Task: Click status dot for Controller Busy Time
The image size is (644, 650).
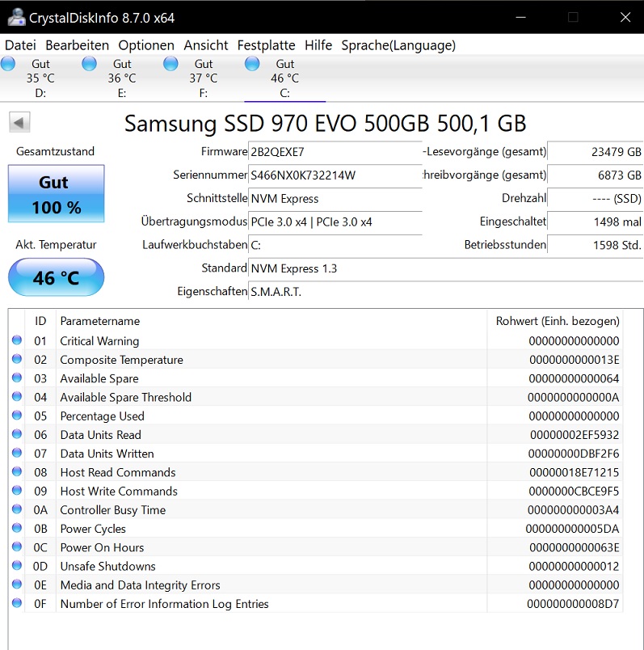Action: [17, 509]
